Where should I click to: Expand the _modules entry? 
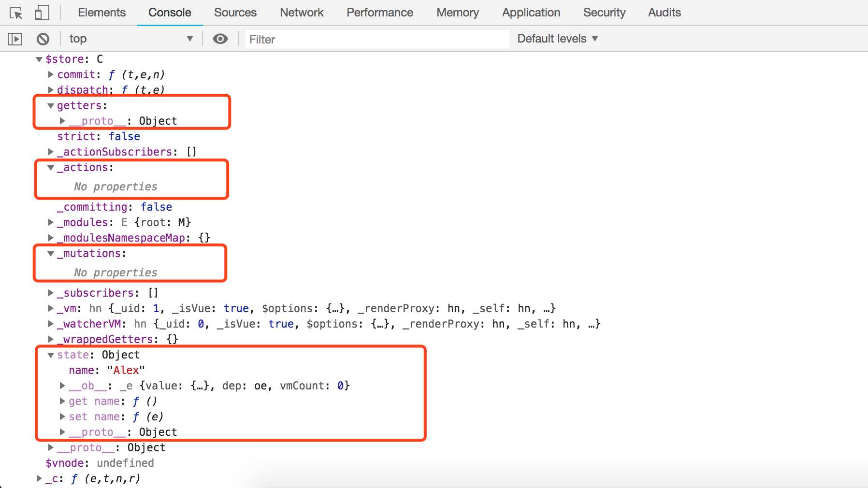51,222
